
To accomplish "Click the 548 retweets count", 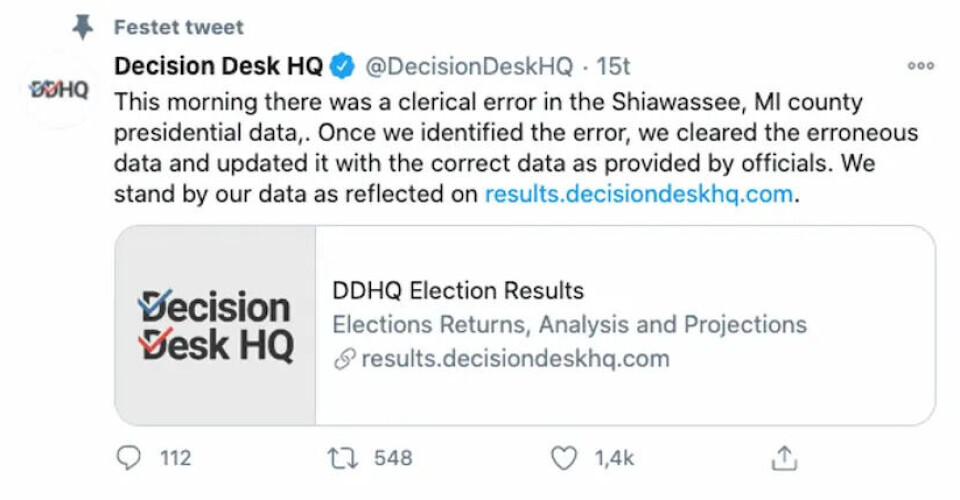I will (393, 458).
